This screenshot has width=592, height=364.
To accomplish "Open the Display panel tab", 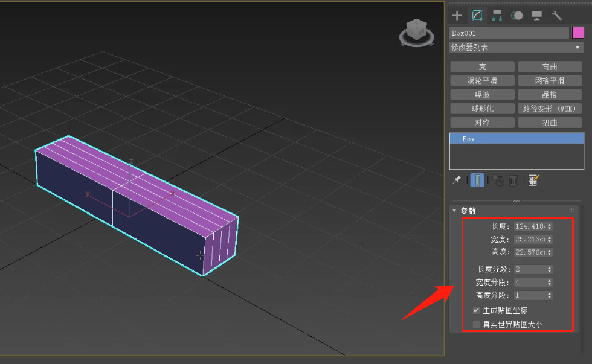I will pos(537,16).
